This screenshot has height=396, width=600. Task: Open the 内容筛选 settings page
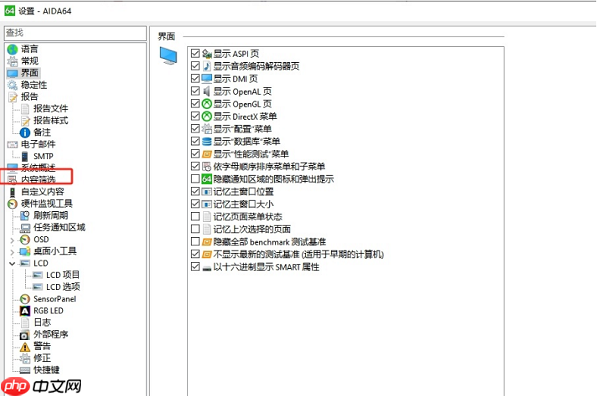[38, 179]
